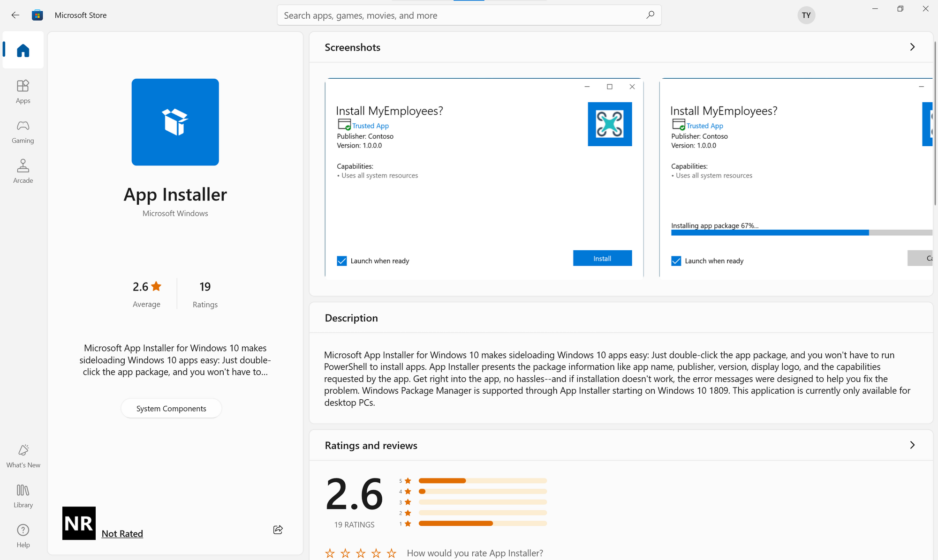Viewport: 938px width, 560px height.
Task: Click the share icon near Not Rated
Action: [x=278, y=530]
